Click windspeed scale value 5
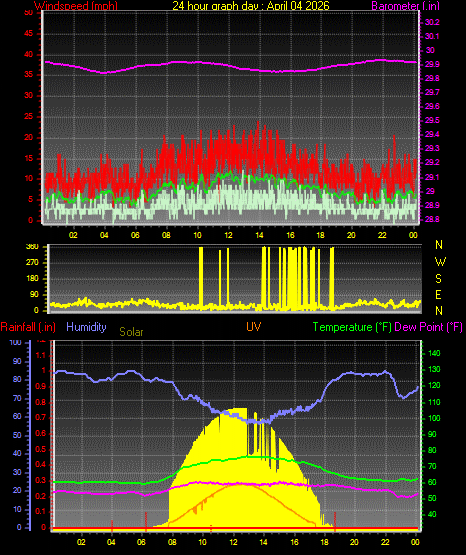Image resolution: width=466 pixels, height=555 pixels. (30, 200)
